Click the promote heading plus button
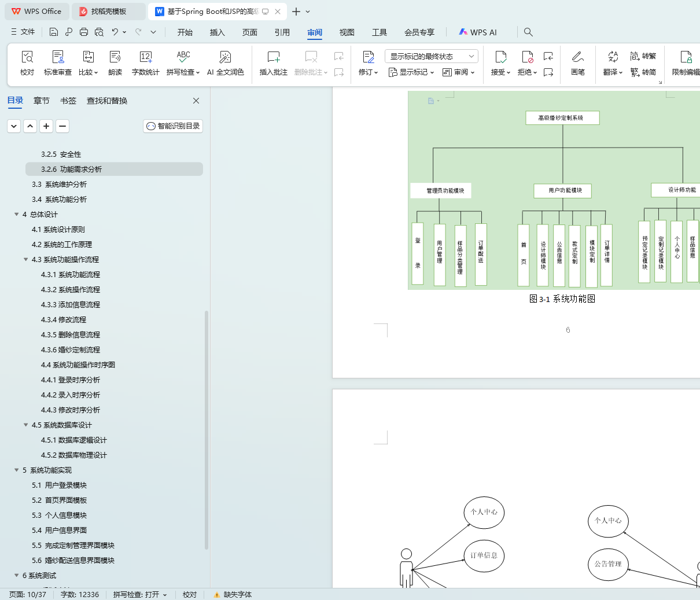 coord(46,126)
